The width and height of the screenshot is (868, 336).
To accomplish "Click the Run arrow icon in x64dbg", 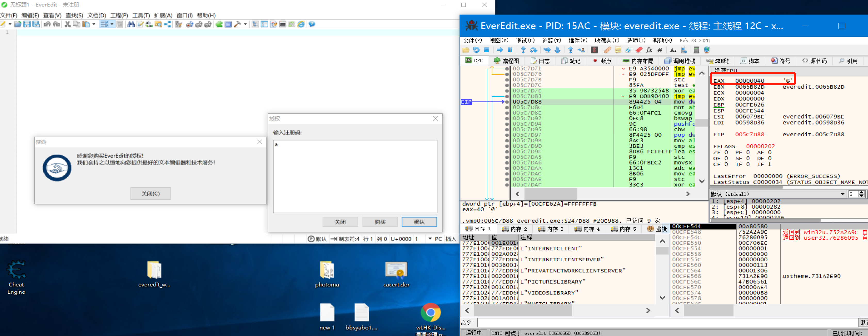I will (x=500, y=50).
